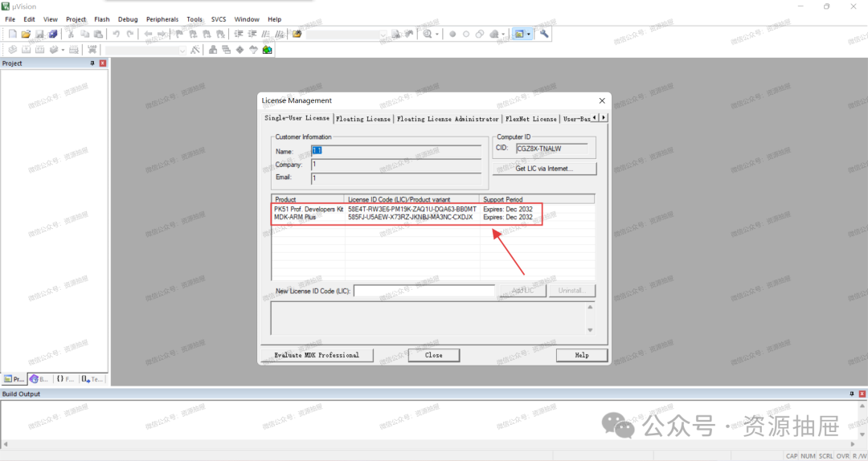Screen dimensions: 868x461
Task: Click the Copy toolbar icon
Action: (x=84, y=34)
